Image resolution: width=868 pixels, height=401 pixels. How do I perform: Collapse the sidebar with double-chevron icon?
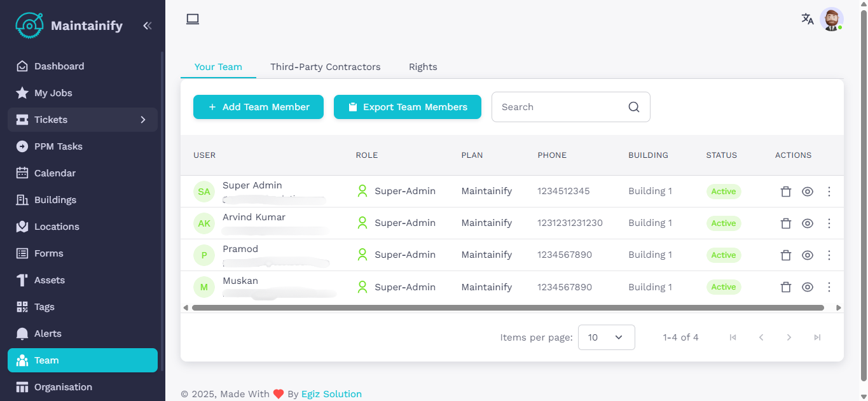147,26
